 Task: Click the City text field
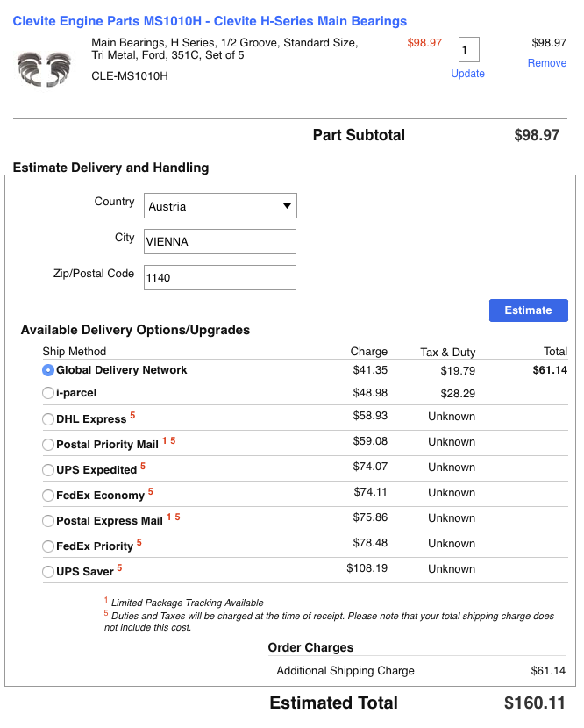[x=220, y=241]
